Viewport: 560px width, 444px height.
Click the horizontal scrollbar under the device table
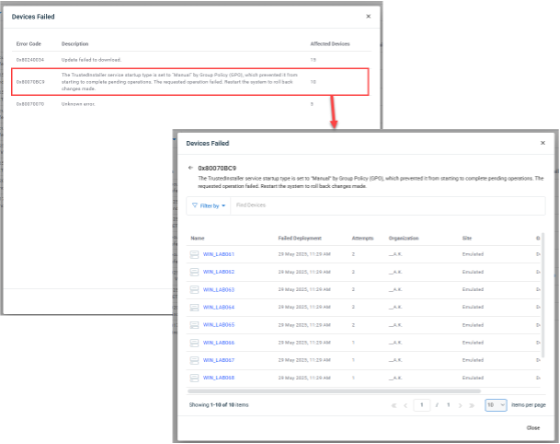coord(334,391)
